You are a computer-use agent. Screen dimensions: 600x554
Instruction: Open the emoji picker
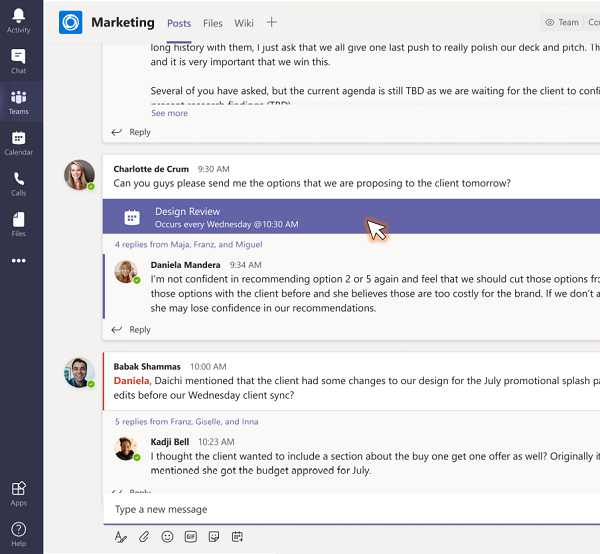point(167,537)
